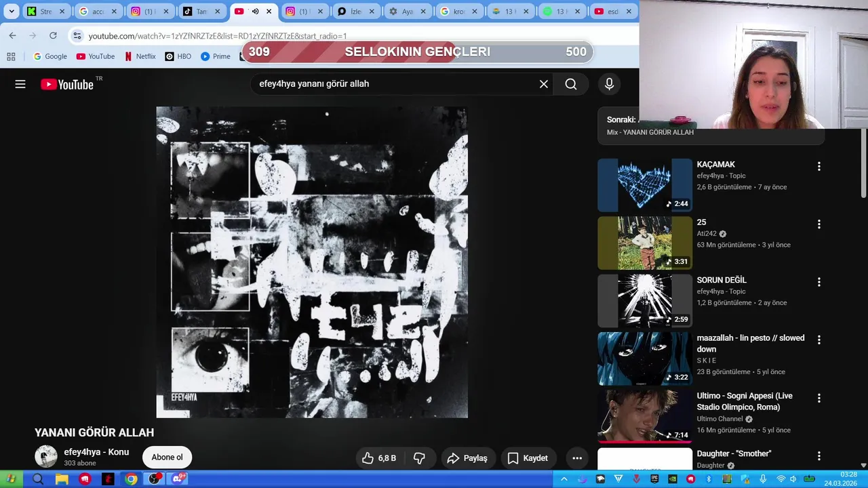The height and width of the screenshot is (488, 868).
Task: Open File Explorer from the taskbar
Action: (x=62, y=479)
